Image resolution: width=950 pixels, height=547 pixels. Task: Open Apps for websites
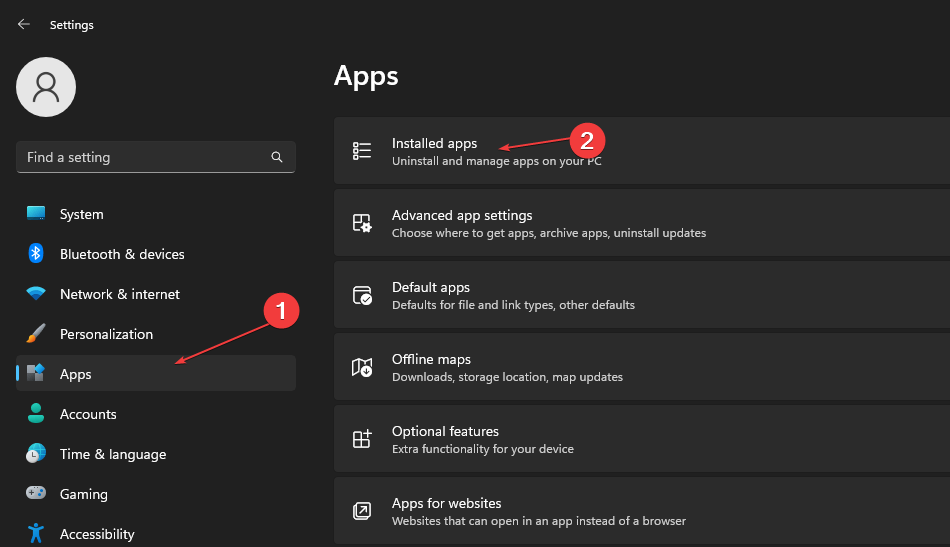[447, 504]
